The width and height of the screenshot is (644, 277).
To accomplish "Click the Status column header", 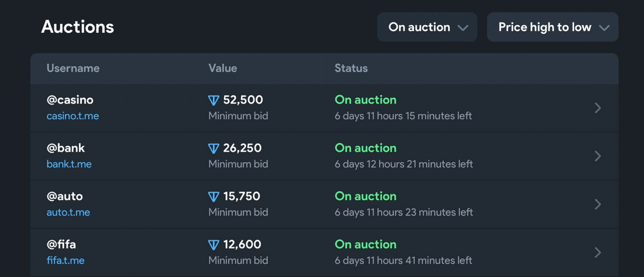I will [351, 68].
